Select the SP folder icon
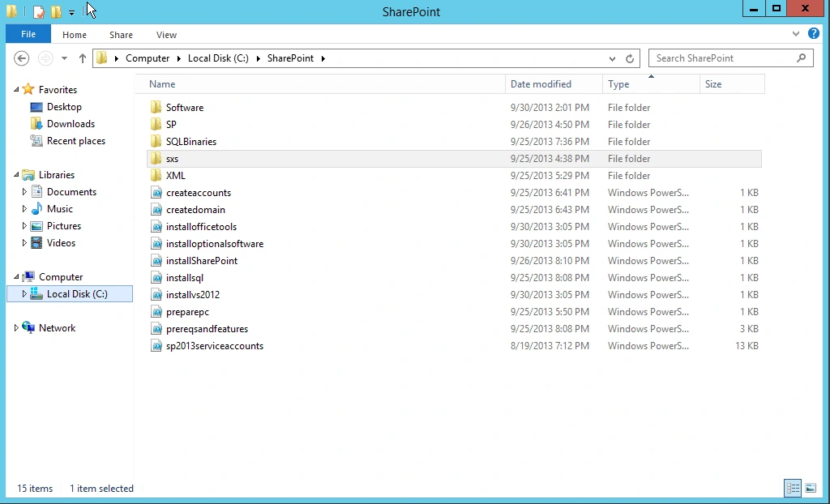Viewport: 830px width, 504px height. pos(156,125)
